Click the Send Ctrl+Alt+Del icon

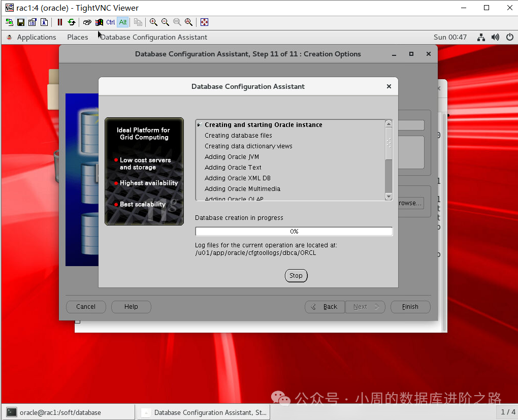pyautogui.click(x=87, y=22)
